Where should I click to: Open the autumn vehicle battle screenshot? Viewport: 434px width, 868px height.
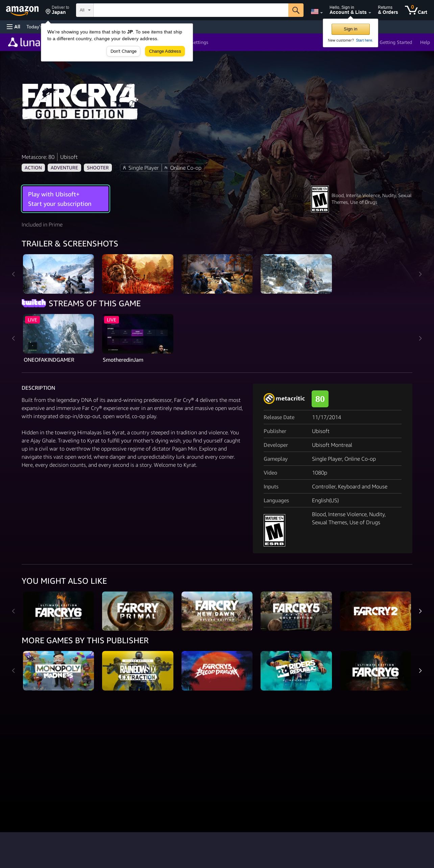click(217, 274)
